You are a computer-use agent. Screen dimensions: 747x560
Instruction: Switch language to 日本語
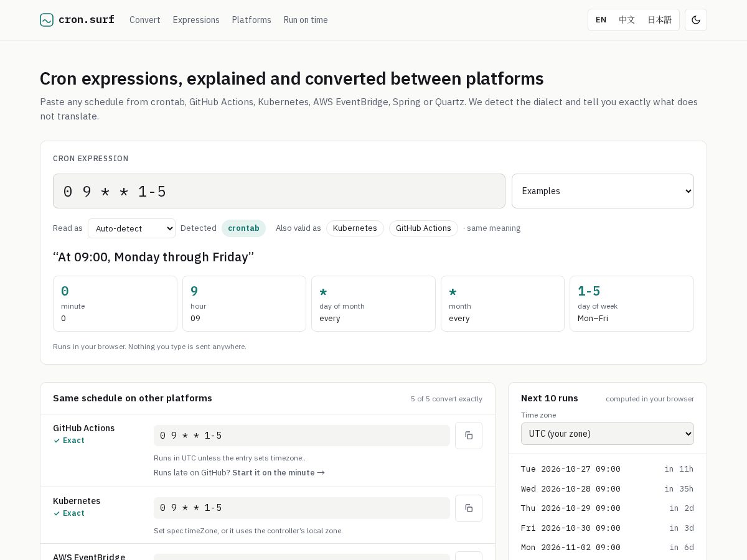pos(659,20)
